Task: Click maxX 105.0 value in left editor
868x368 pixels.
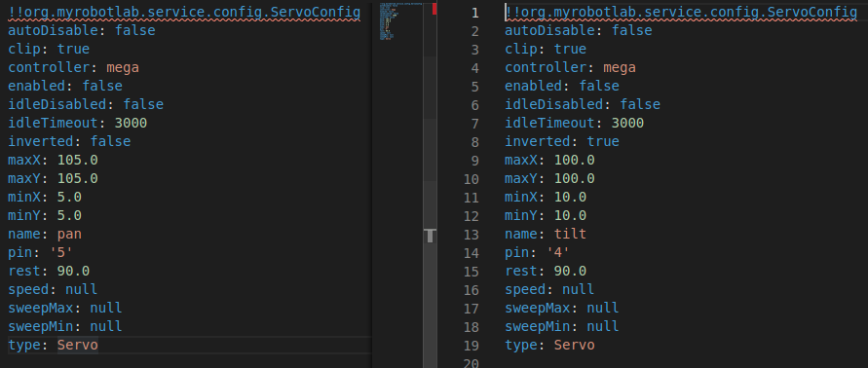Action: point(78,160)
